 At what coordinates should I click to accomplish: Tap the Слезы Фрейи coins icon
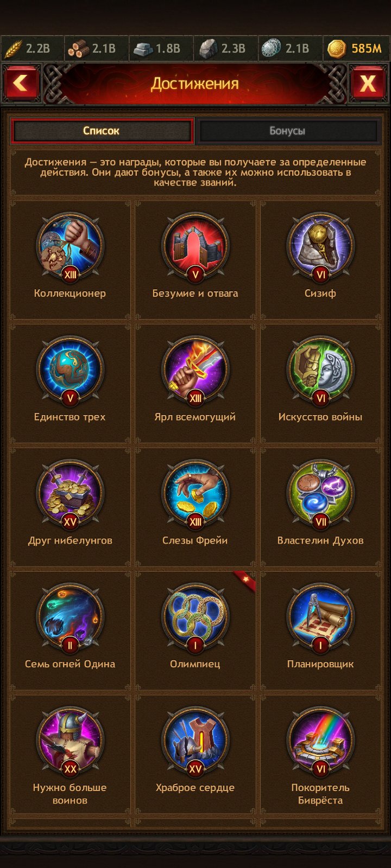[x=195, y=494]
